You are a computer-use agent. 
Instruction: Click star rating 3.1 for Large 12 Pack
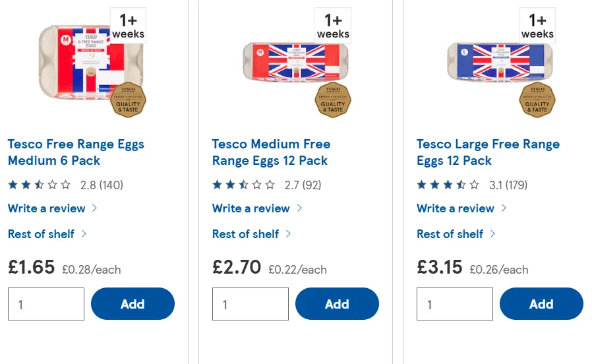point(472,185)
